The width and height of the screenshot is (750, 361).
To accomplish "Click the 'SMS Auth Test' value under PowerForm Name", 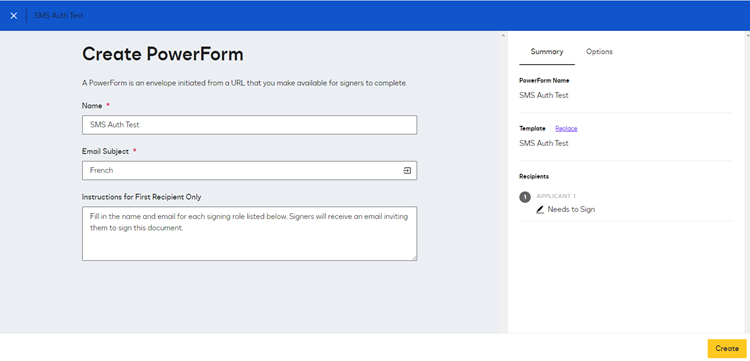I will tap(544, 95).
